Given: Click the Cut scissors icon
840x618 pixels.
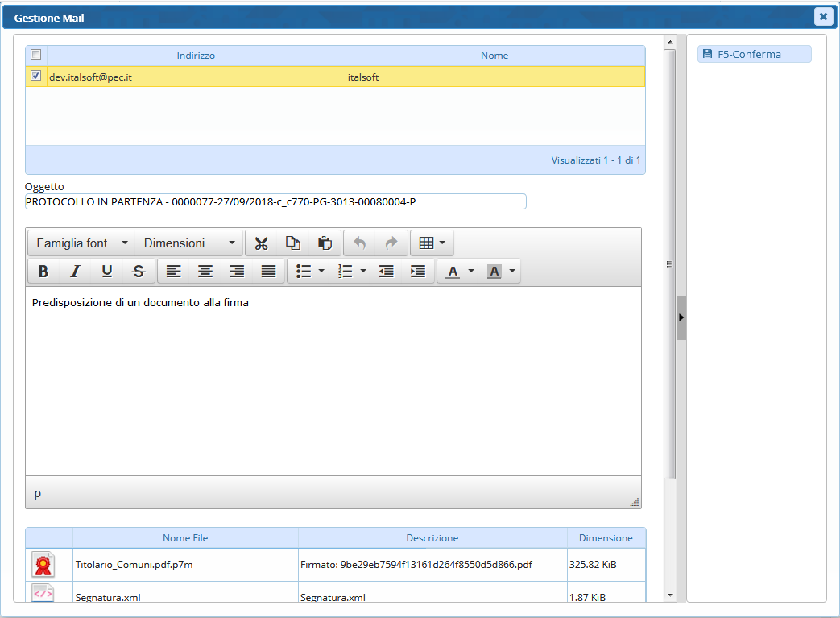Looking at the screenshot, I should pyautogui.click(x=261, y=243).
